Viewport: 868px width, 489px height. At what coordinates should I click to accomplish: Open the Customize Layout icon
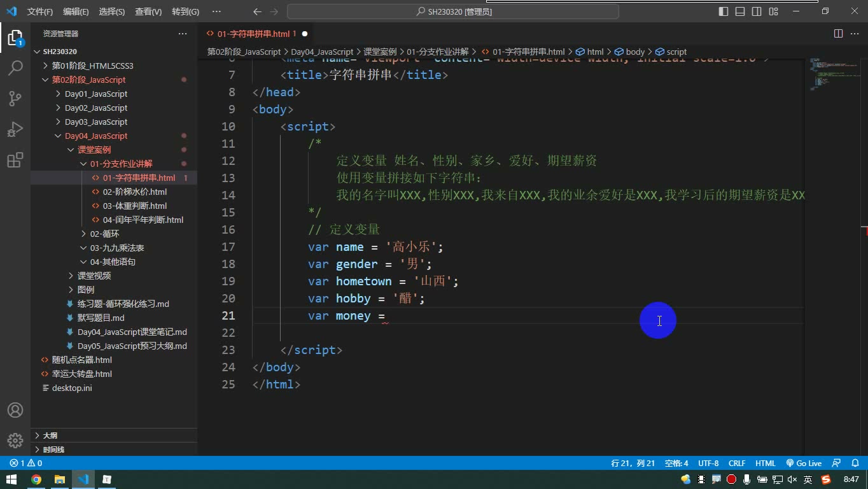(773, 11)
